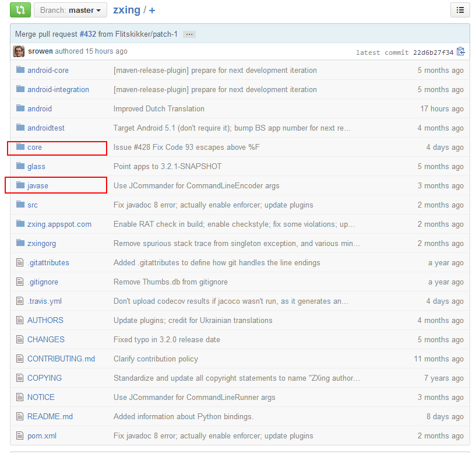Click the android folder icon
This screenshot has width=476, height=453.
tap(20, 108)
